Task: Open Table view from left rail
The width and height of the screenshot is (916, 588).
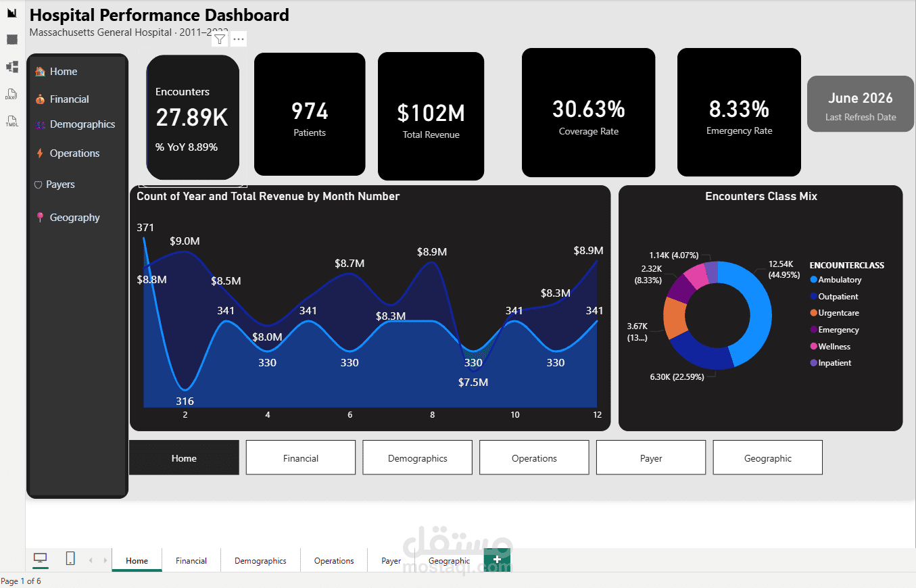Action: tap(11, 39)
